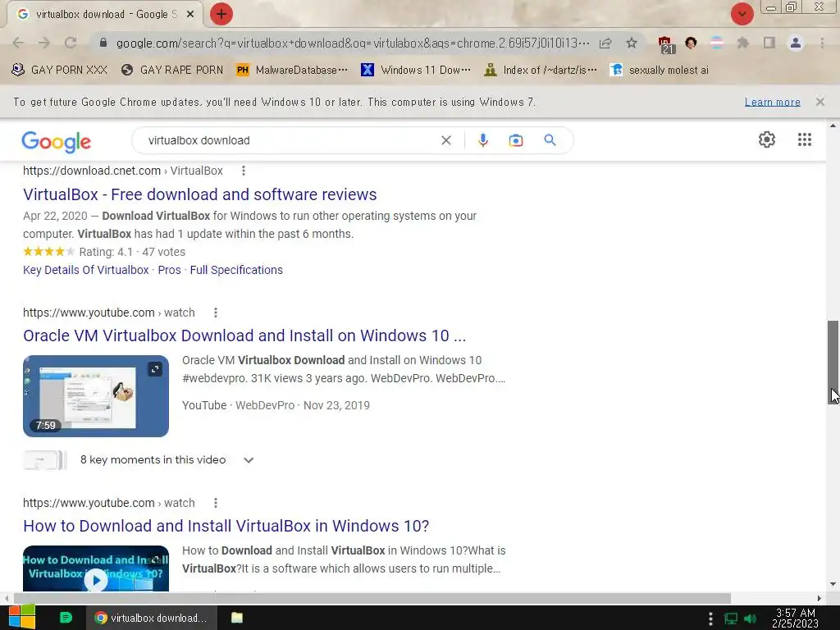Click the horizontal scrollbar right arrow
This screenshot has height=630, width=840.
point(819,598)
